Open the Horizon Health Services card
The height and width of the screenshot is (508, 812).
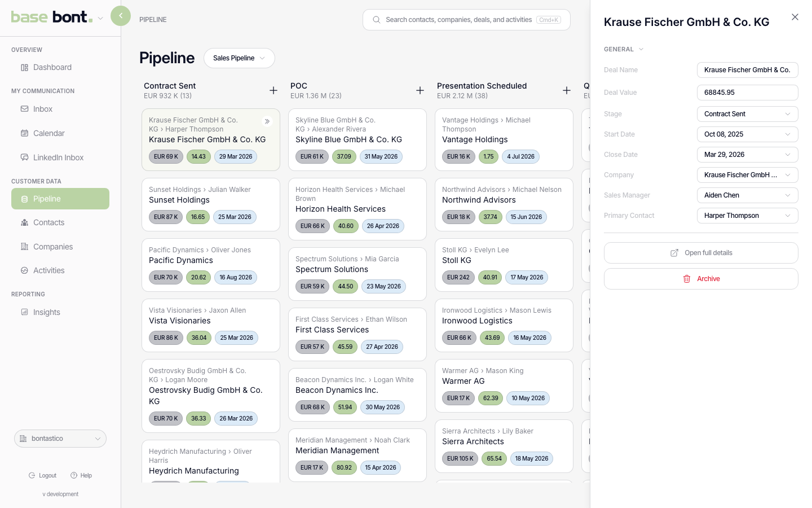pos(358,209)
